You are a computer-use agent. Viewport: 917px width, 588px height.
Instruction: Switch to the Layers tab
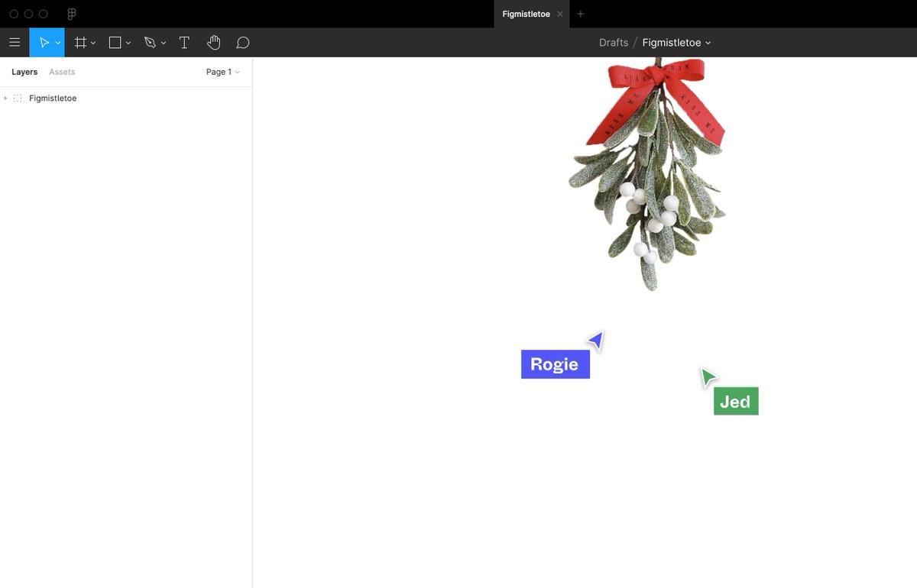[24, 72]
